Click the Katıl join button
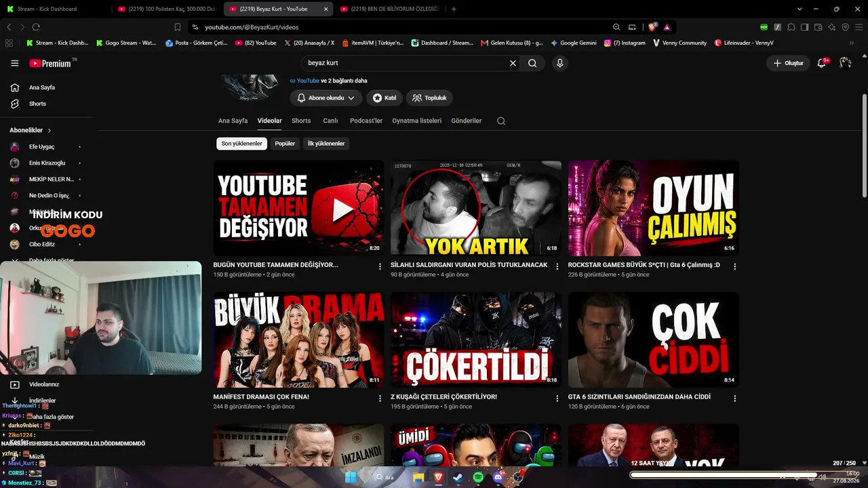The image size is (868, 488). (x=384, y=98)
